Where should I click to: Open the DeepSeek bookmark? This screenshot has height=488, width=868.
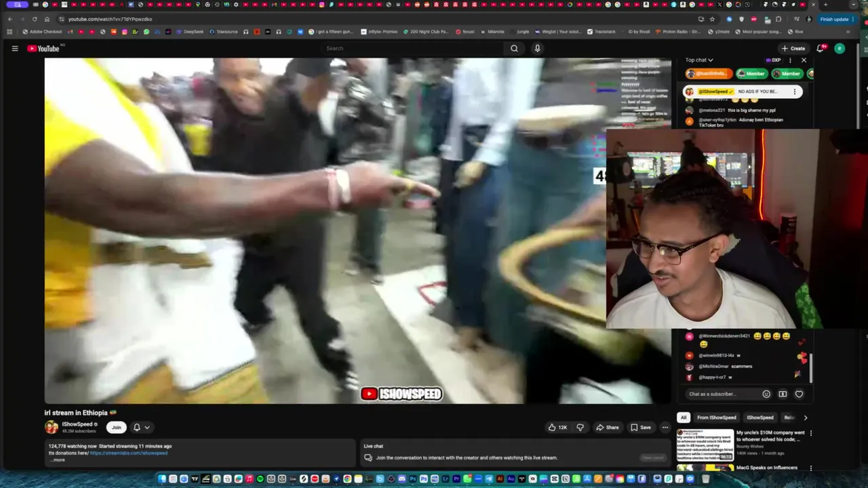click(189, 32)
